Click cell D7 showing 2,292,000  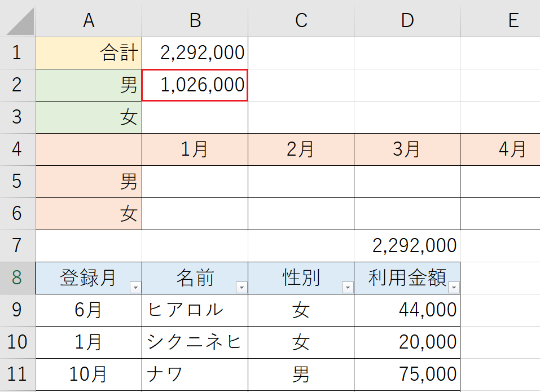click(407, 246)
